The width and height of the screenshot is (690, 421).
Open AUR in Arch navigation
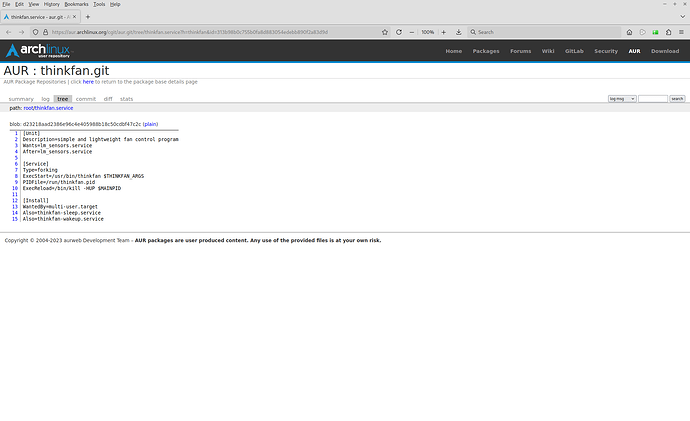point(634,51)
